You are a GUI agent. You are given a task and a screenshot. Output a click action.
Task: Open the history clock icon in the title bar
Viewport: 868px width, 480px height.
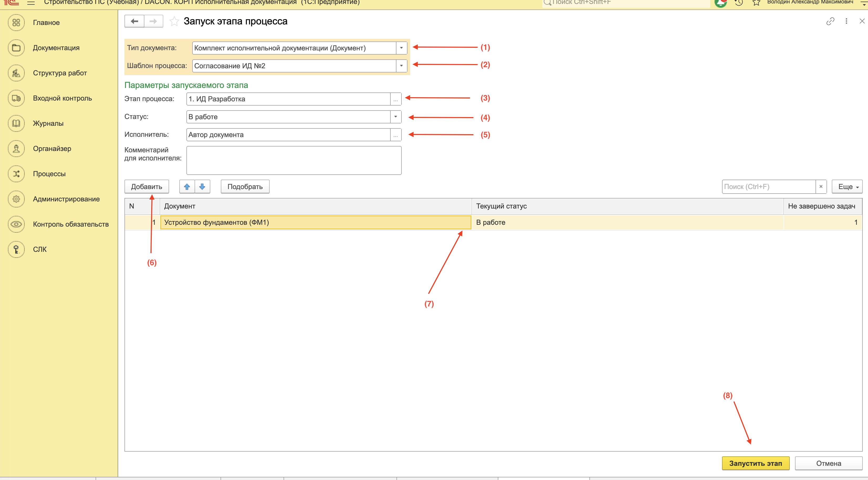(738, 3)
